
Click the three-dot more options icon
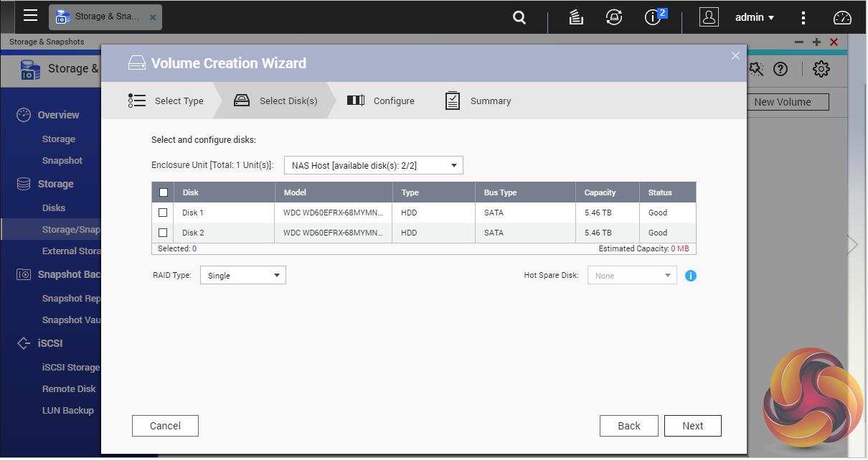point(803,18)
